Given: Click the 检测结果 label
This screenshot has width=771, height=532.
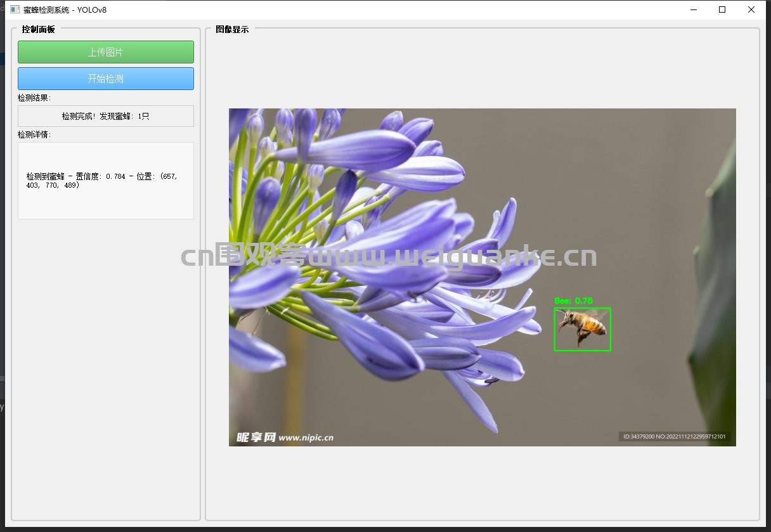Looking at the screenshot, I should (x=34, y=98).
